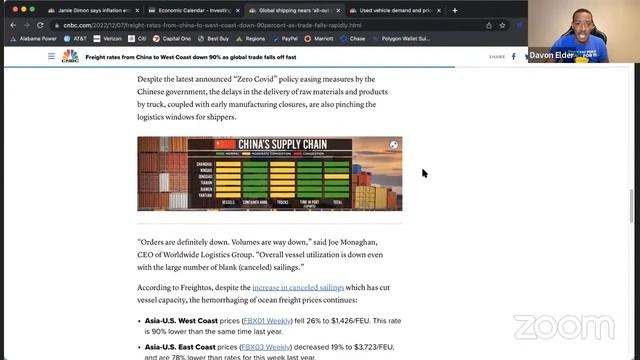Image resolution: width=640 pixels, height=360 pixels.
Task: Expand the China's Supply Chain image
Action: coord(393,145)
